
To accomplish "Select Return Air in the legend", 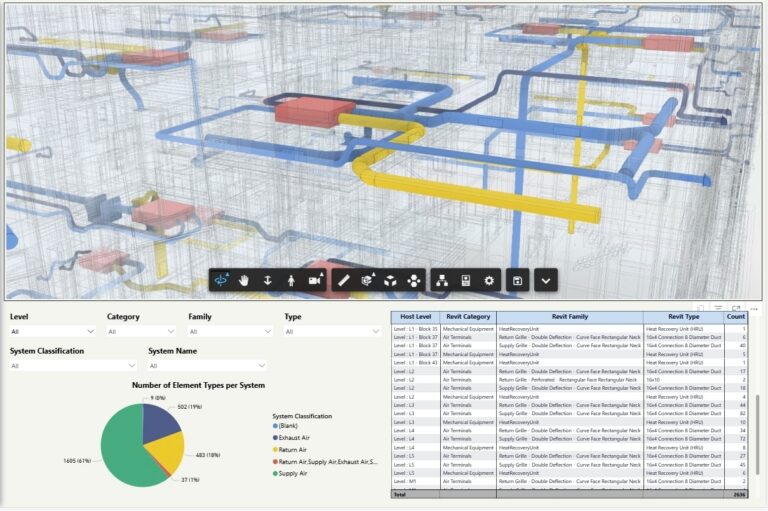I will (289, 450).
